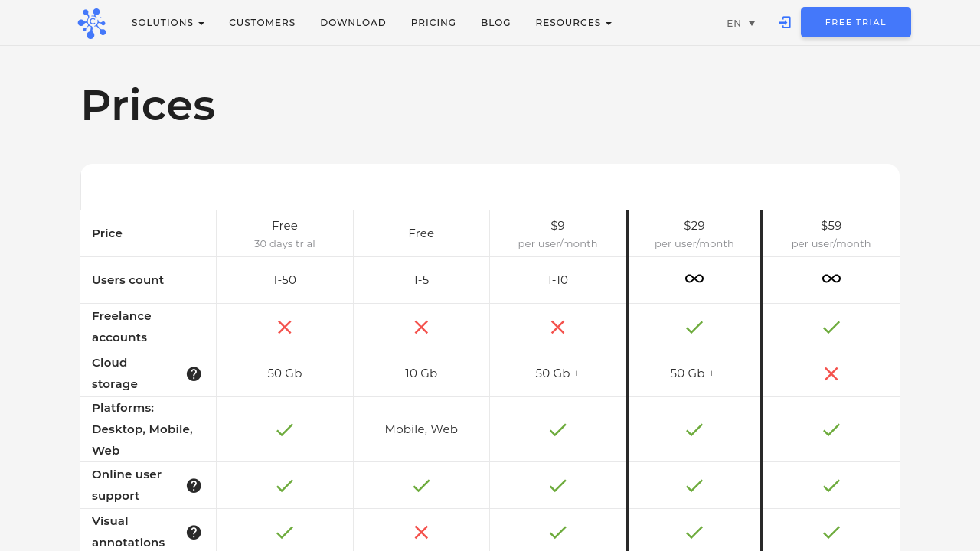The image size is (980, 551).
Task: Click help icon next to Visual annotations
Action: pos(194,532)
